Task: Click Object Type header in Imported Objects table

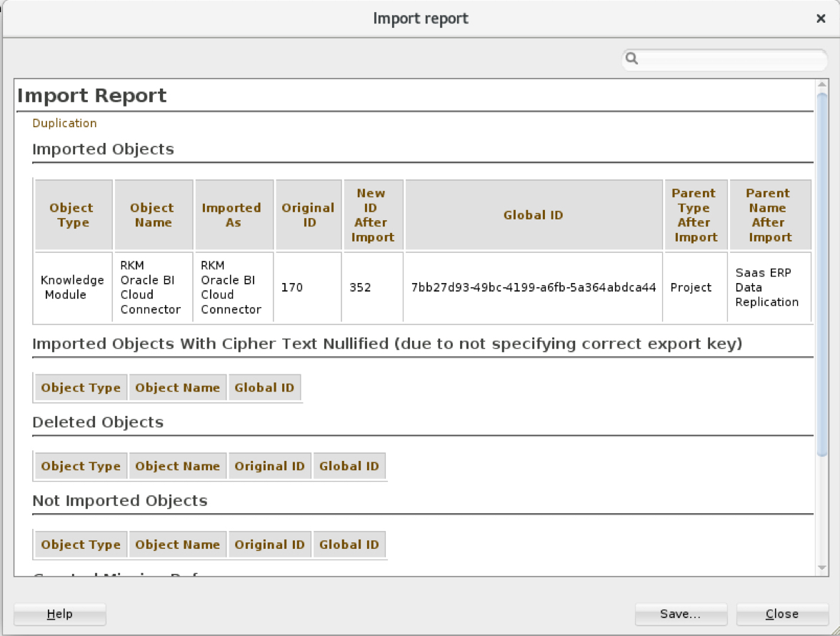Action: (x=71, y=215)
